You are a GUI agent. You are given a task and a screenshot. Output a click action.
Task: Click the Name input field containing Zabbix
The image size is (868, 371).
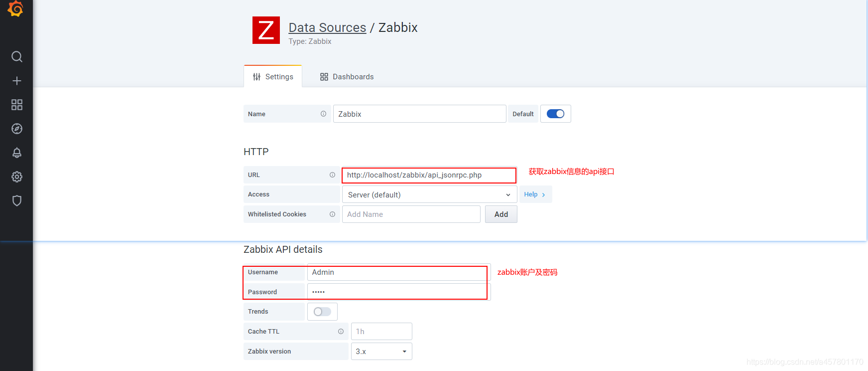point(419,114)
